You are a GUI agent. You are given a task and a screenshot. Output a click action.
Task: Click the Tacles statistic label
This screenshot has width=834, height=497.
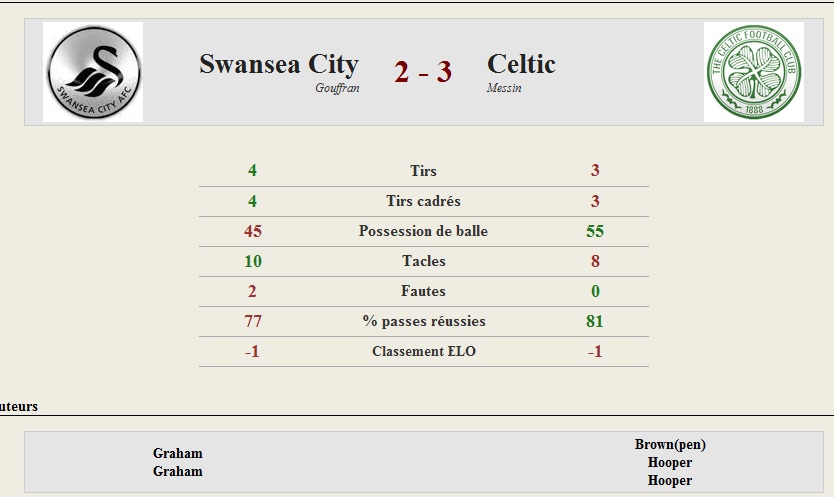click(x=424, y=261)
